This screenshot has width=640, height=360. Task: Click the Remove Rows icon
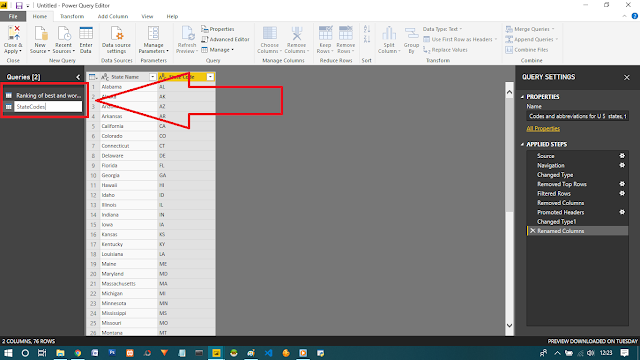tap(346, 33)
